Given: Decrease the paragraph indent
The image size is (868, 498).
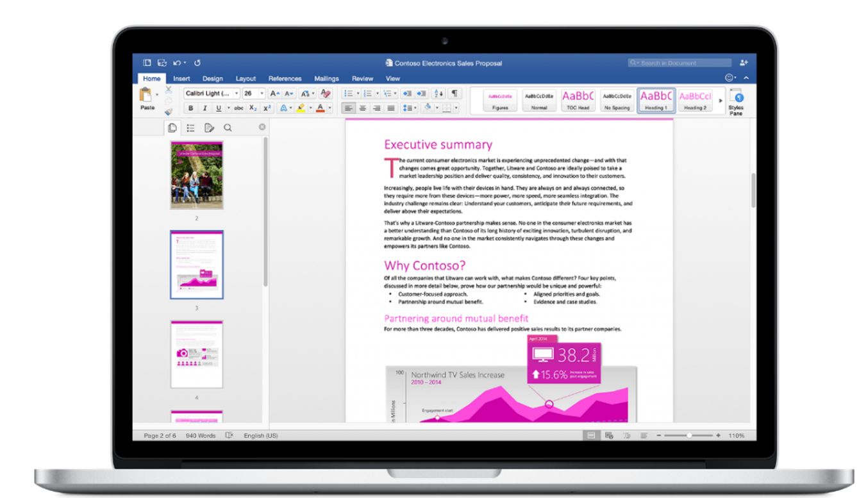Looking at the screenshot, I should point(408,94).
